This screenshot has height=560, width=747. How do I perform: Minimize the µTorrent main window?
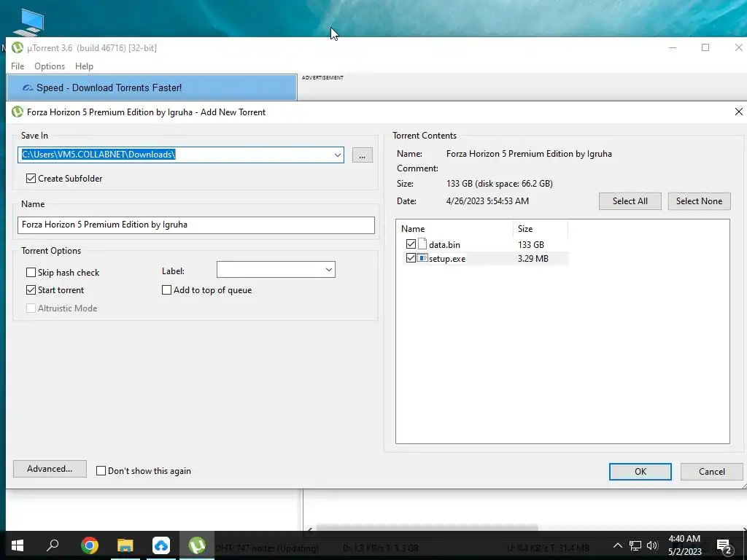coord(673,47)
